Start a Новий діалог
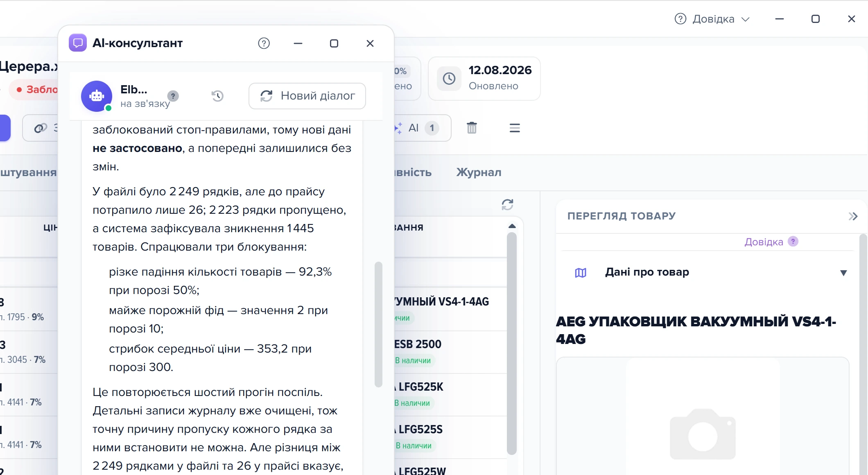This screenshot has height=475, width=868. (x=307, y=96)
